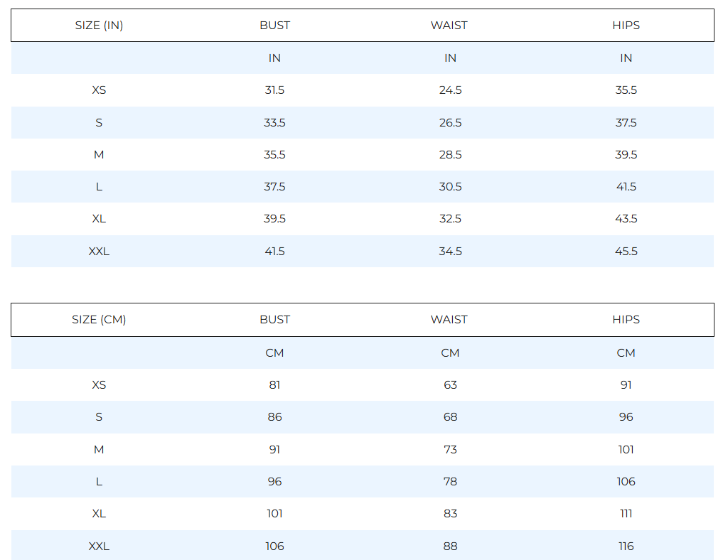Click the 116 hips value for XXL
Viewport: 728px width, 560px height.
pyautogui.click(x=626, y=546)
